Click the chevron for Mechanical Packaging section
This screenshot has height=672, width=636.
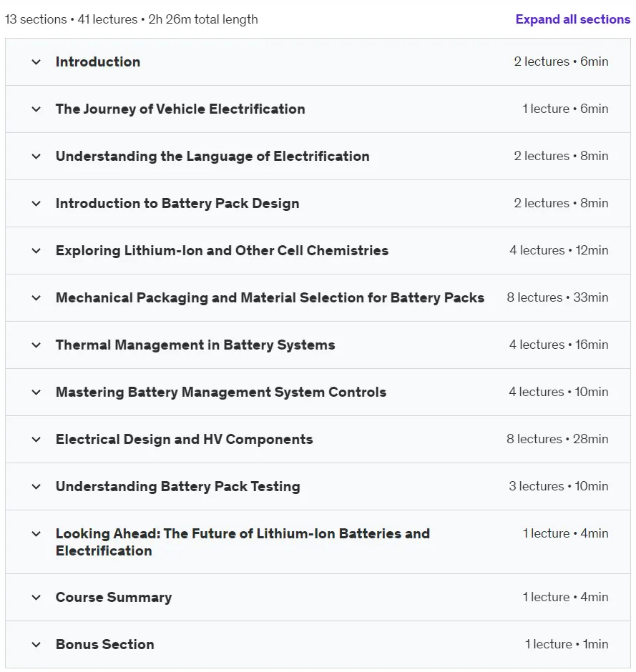pos(36,297)
